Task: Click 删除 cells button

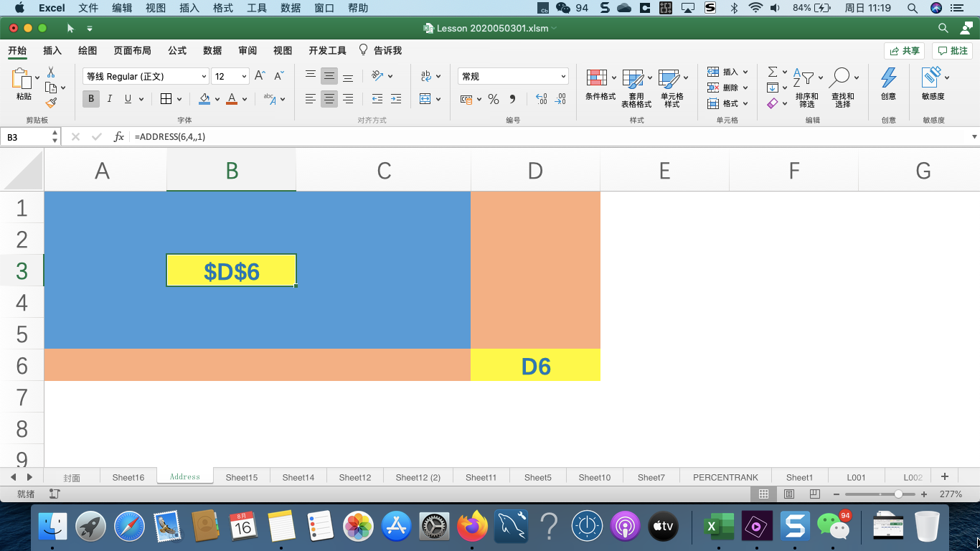Action: pyautogui.click(x=727, y=88)
